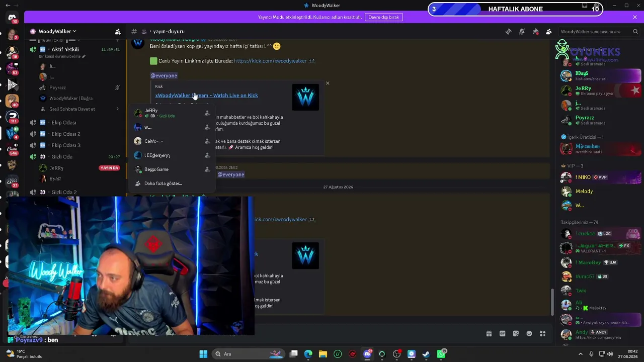
Task: Open server icon with 111 badge
Action: click(x=12, y=117)
